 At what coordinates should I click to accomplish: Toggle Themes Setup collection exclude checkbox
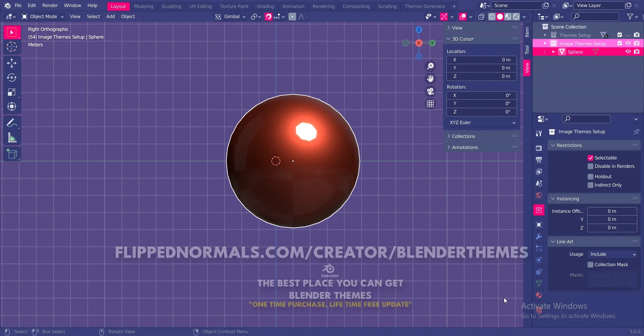click(x=620, y=35)
